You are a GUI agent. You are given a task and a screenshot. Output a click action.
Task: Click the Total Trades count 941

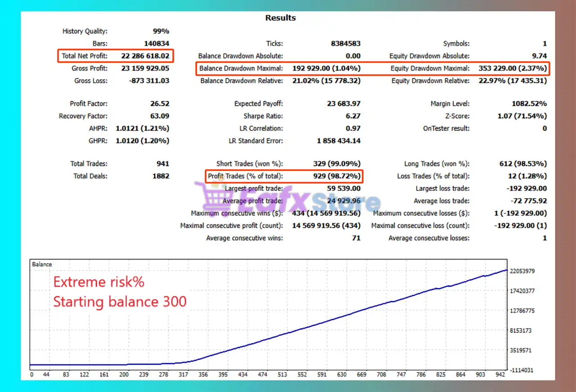pos(162,163)
